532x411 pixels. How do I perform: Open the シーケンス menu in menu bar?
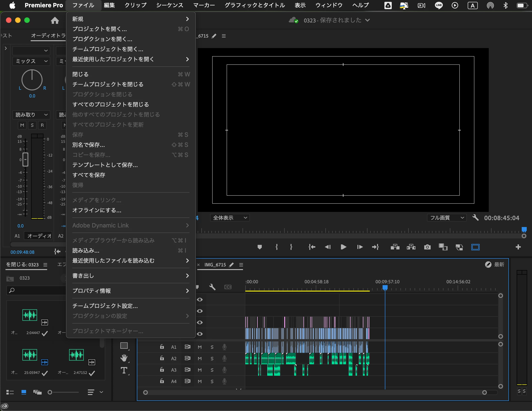[170, 5]
